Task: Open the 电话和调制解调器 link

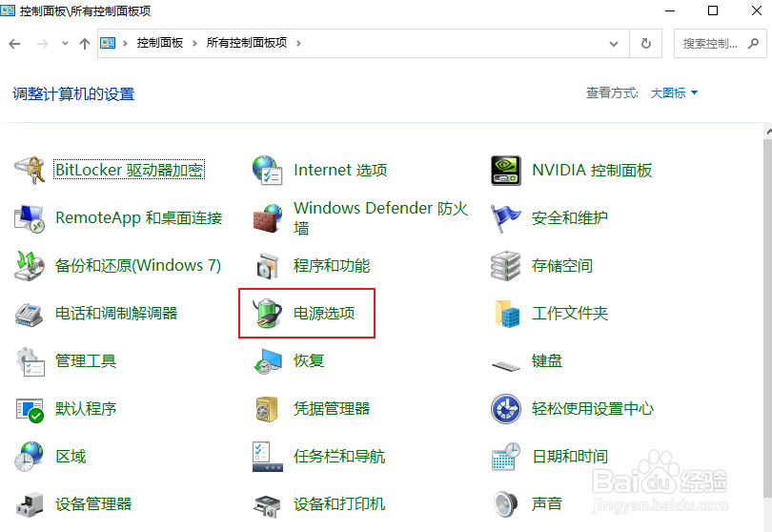Action: tap(116, 314)
